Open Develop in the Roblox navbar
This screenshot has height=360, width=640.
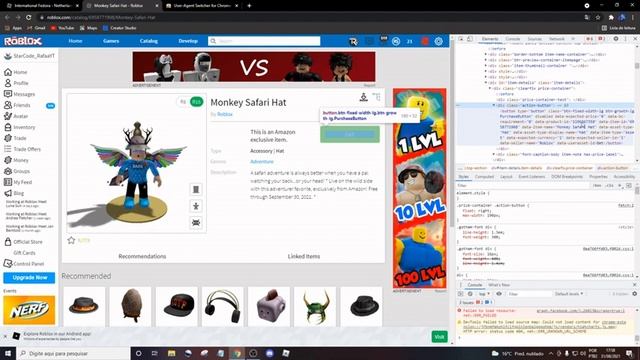click(x=188, y=41)
